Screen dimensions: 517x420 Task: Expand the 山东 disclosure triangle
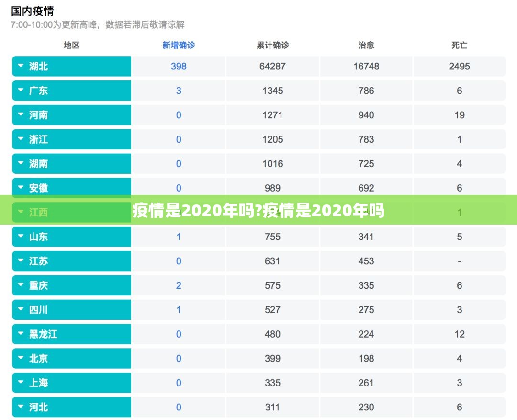click(21, 237)
